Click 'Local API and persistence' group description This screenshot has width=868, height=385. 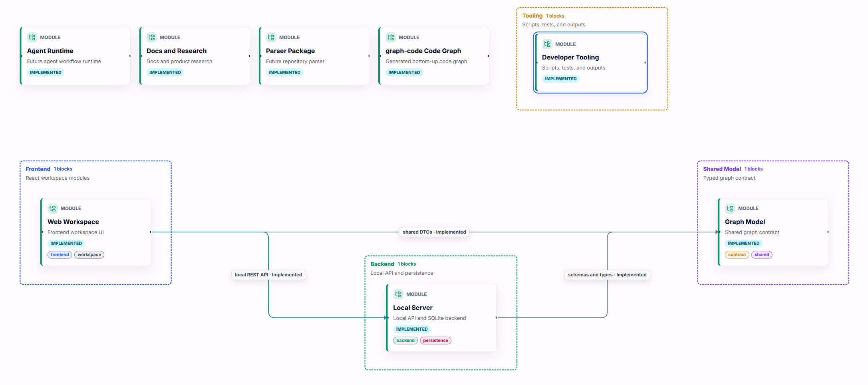click(402, 273)
